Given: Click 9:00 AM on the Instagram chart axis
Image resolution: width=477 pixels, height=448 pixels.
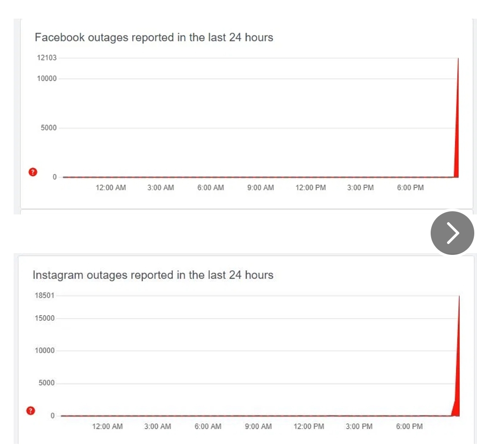Looking at the screenshot, I should [x=258, y=426].
